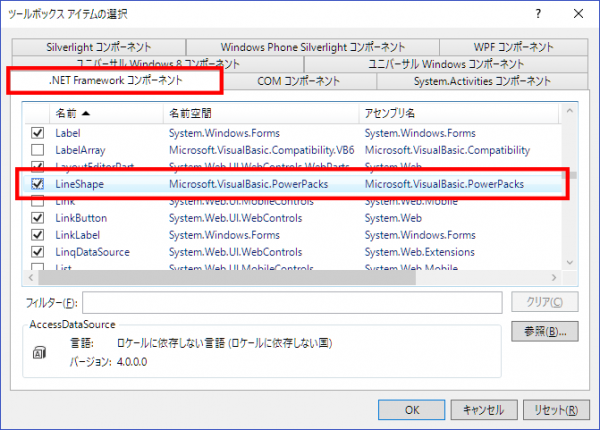Focus the フィルター input field

pos(292,303)
